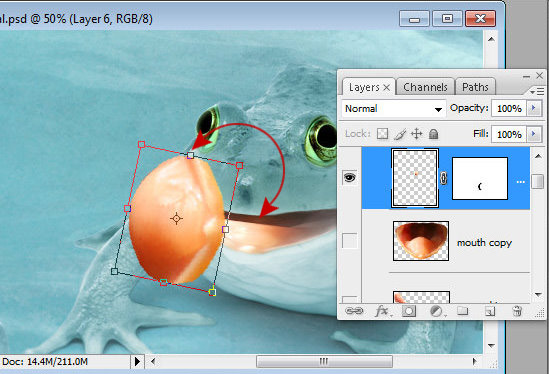Lock image pixels brush icon
Screen dimensions: 549x374
pyautogui.click(x=400, y=134)
